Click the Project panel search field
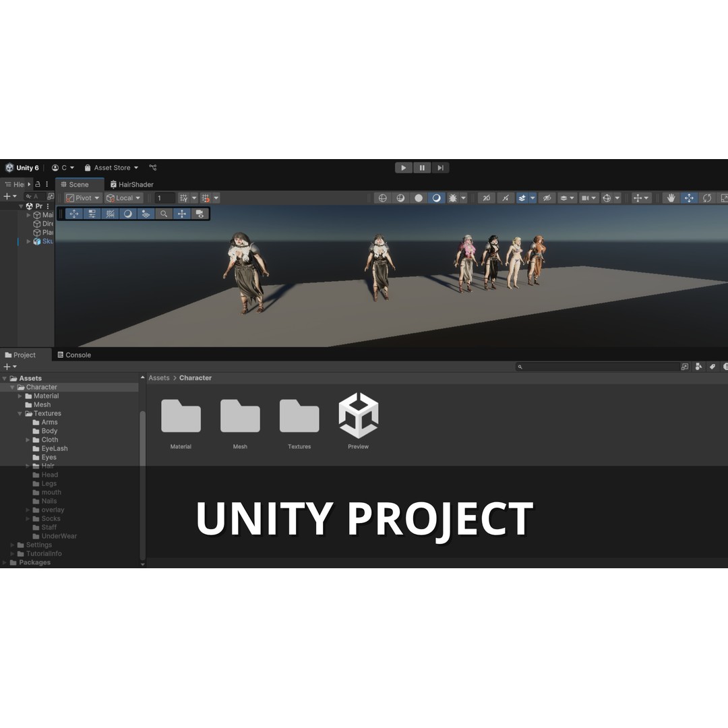 click(597, 367)
